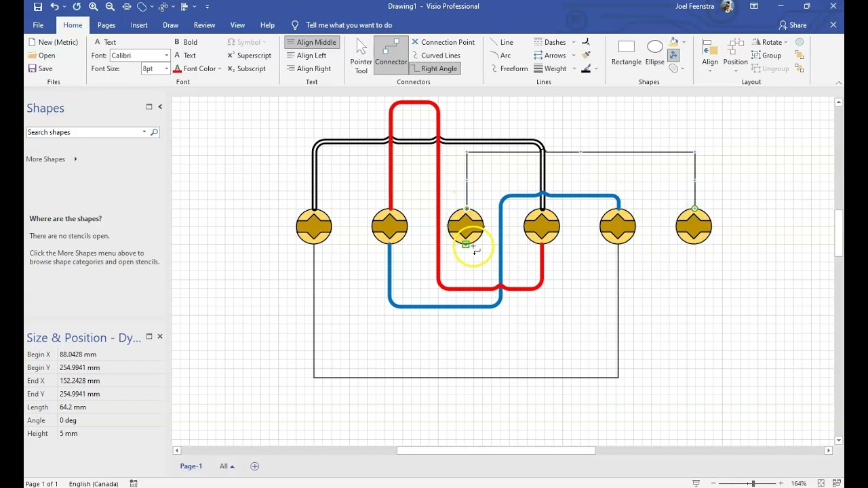
Task: Add a new page with plus icon
Action: tap(255, 466)
